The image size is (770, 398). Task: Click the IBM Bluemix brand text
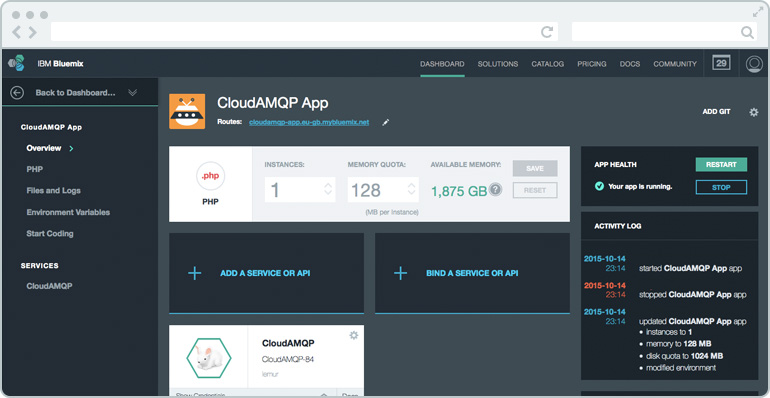pos(60,64)
